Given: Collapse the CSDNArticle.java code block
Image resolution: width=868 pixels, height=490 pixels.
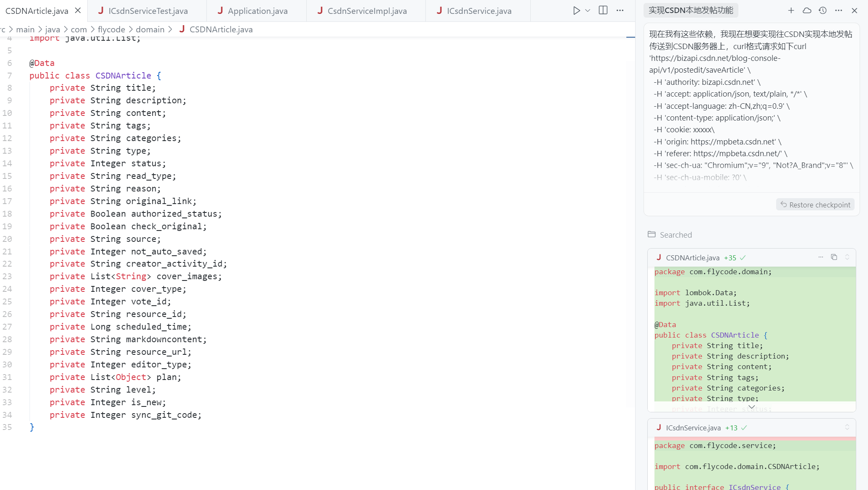Looking at the screenshot, I should click(847, 257).
